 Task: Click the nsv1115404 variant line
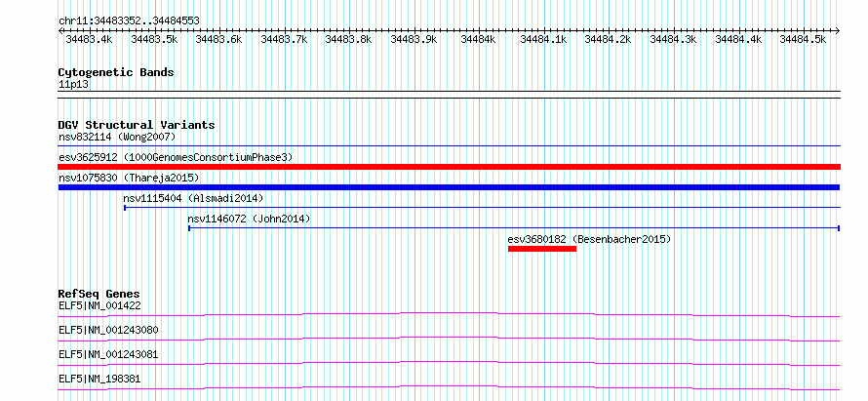click(x=482, y=208)
